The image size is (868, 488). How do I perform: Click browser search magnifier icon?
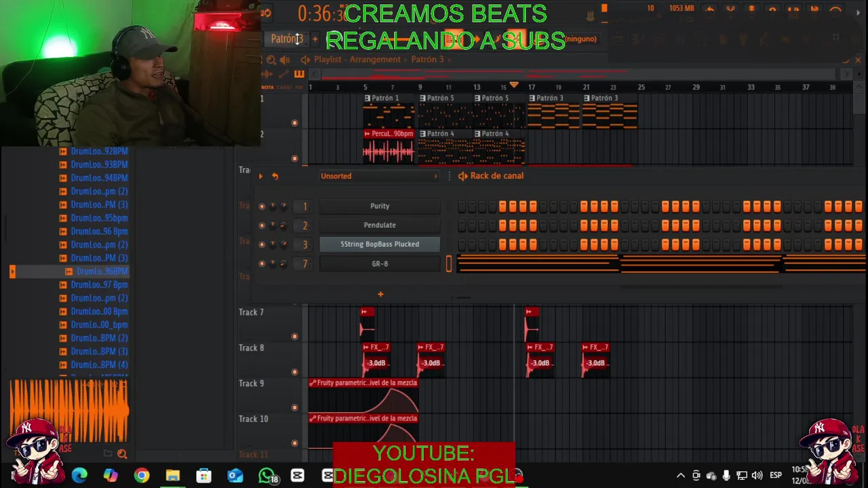[122, 454]
